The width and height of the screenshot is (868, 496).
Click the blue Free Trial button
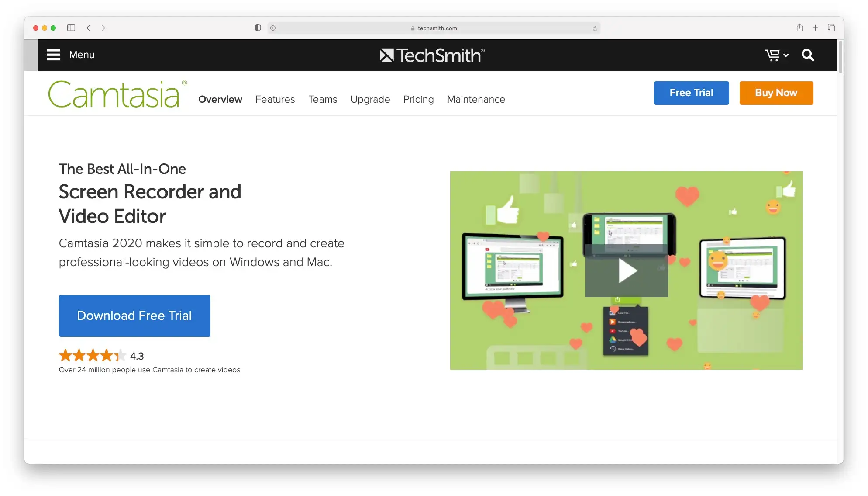pyautogui.click(x=691, y=93)
